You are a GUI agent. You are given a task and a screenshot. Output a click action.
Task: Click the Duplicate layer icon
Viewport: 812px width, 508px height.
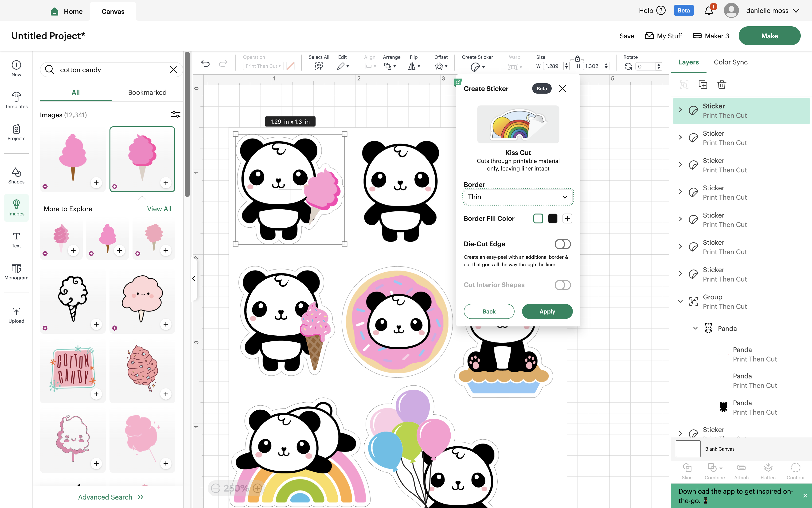(703, 85)
